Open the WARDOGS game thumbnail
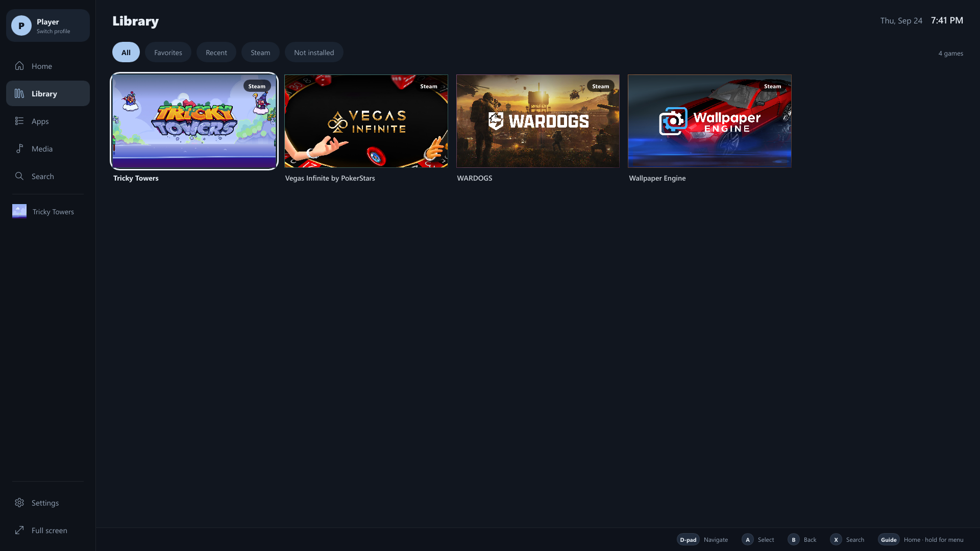 pyautogui.click(x=538, y=121)
